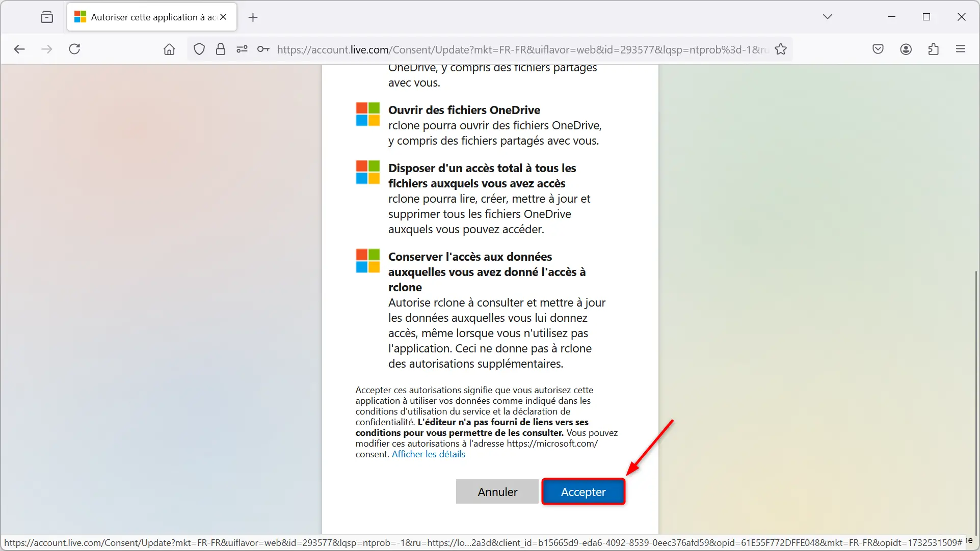980x551 pixels.
Task: Click the saved password key icon
Action: 263,49
